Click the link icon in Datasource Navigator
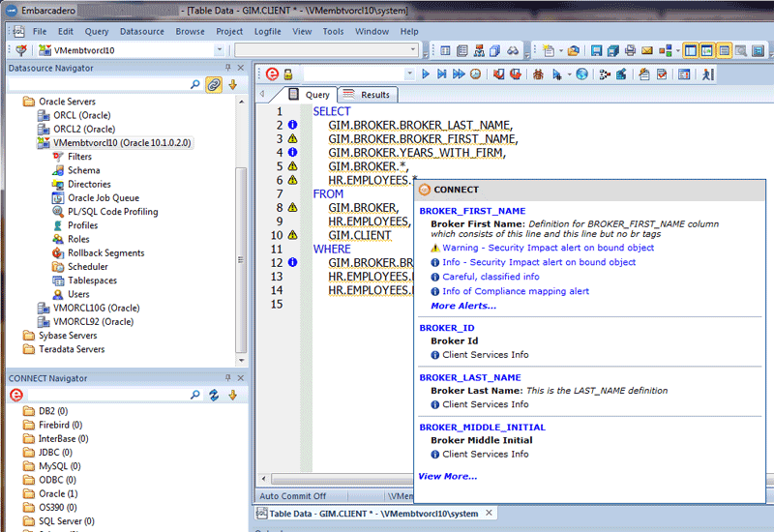 point(214,84)
